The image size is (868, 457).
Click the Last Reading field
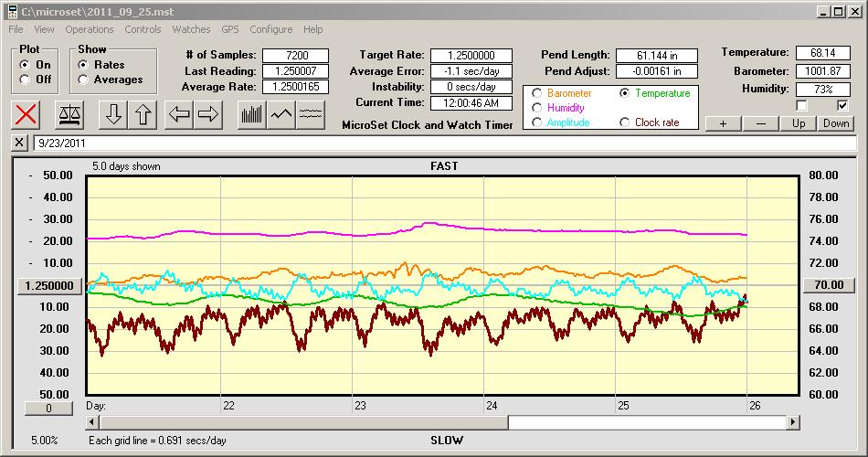click(x=296, y=71)
